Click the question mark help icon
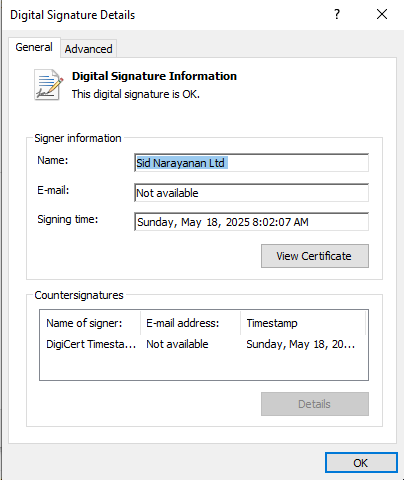 337,14
